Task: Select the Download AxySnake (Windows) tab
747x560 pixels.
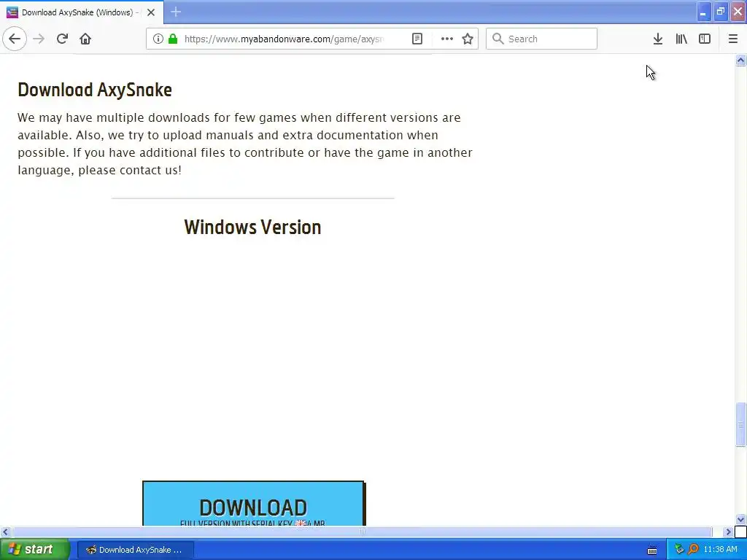Action: point(81,12)
